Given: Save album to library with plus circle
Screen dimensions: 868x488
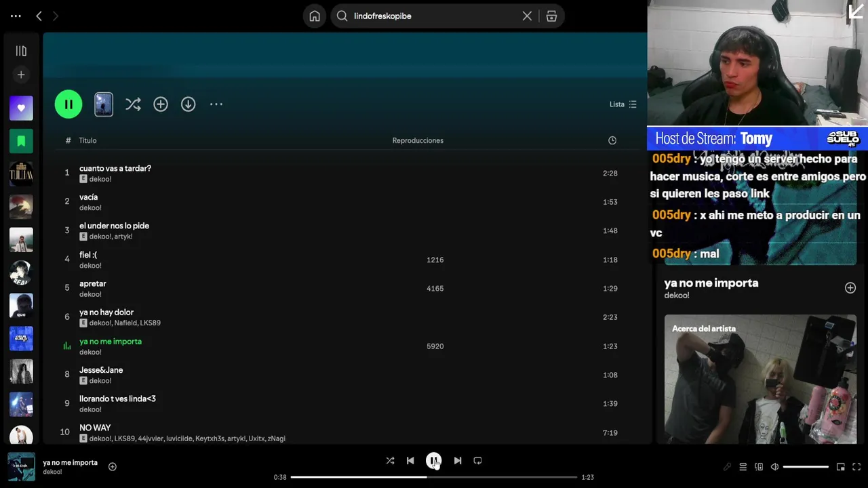Looking at the screenshot, I should 161,104.
